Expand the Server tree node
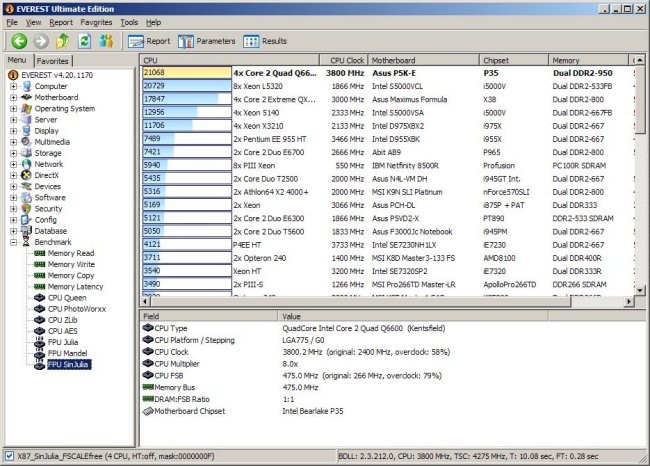Viewport: 650px width, 466px height. tap(14, 120)
